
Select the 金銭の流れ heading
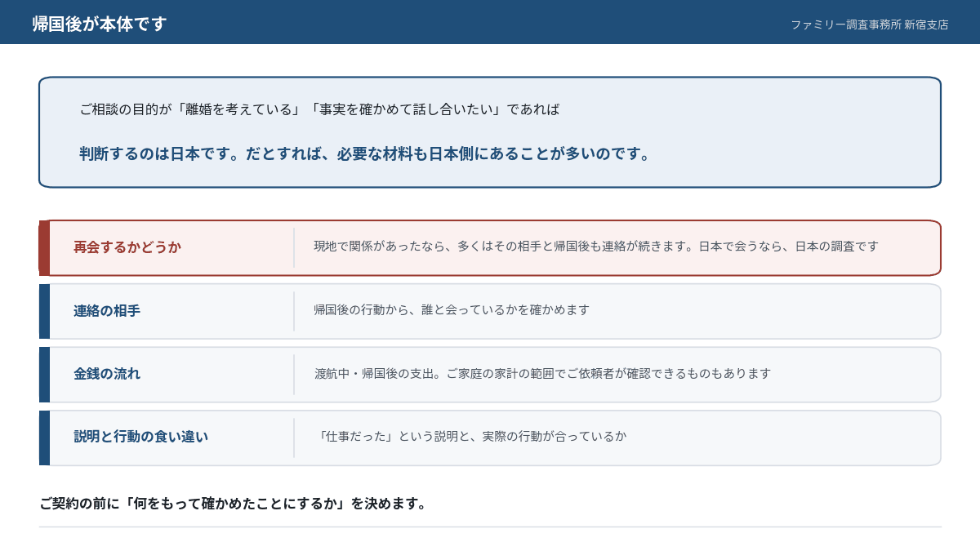(x=107, y=374)
